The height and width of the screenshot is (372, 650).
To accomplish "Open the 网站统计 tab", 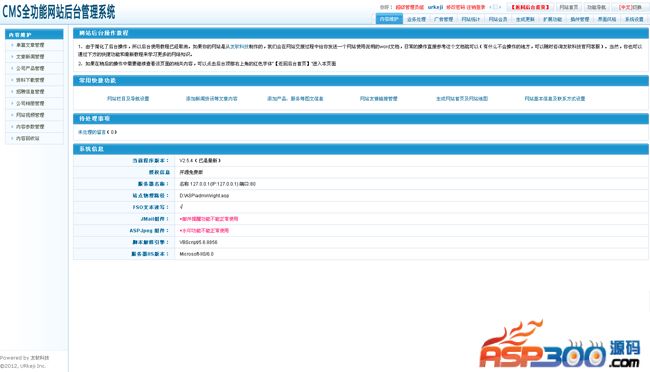I will pos(471,19).
